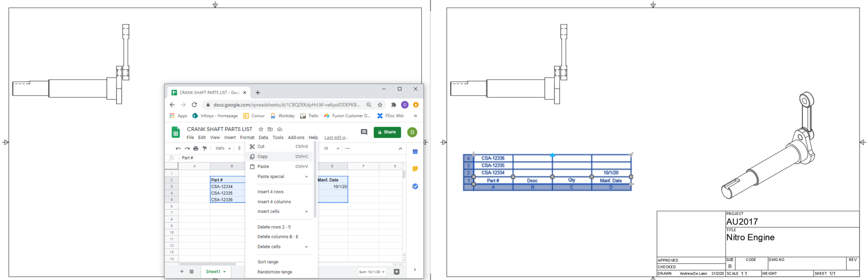This screenshot has height=280, width=868.
Task: Click the green account avatar in Sheets
Action: [412, 132]
